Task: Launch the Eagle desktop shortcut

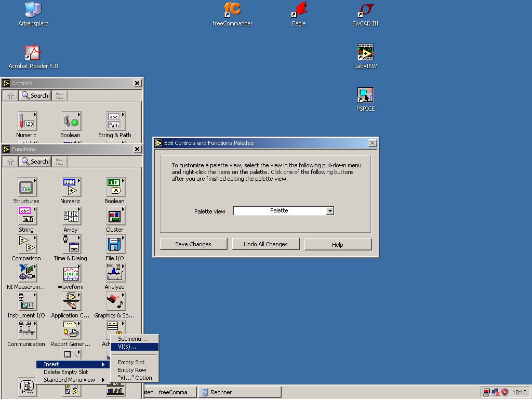Action: 299,14
